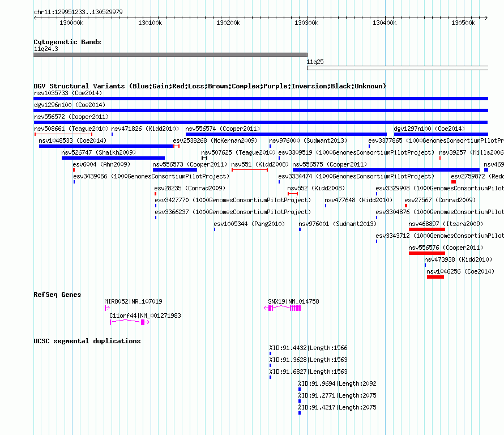Select nsv477648 (Kidd2010) variant label
The image size is (504, 435).
tap(358, 201)
